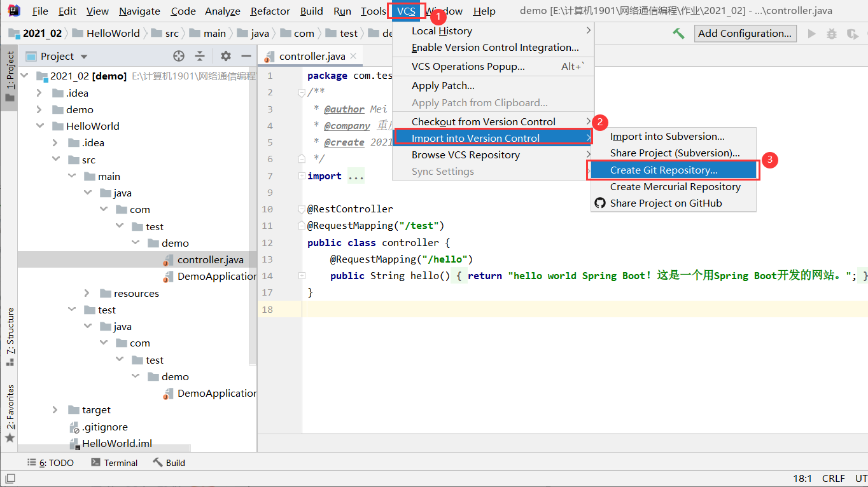Screen dimensions: 868x487
Task: Open the Terminal tool window
Action: [x=113, y=463]
